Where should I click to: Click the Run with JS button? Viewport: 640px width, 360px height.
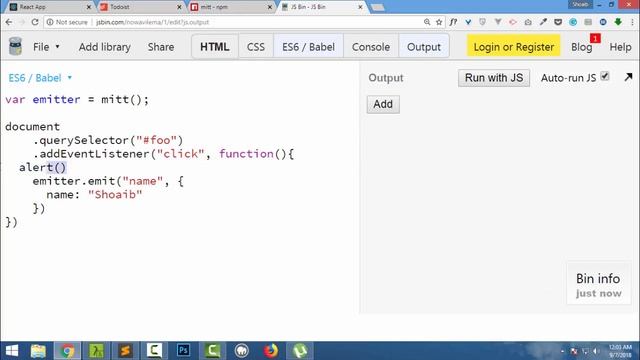pyautogui.click(x=494, y=78)
